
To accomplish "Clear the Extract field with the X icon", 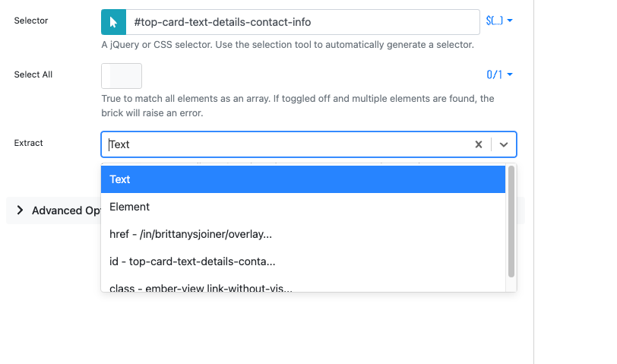I will pyautogui.click(x=479, y=144).
